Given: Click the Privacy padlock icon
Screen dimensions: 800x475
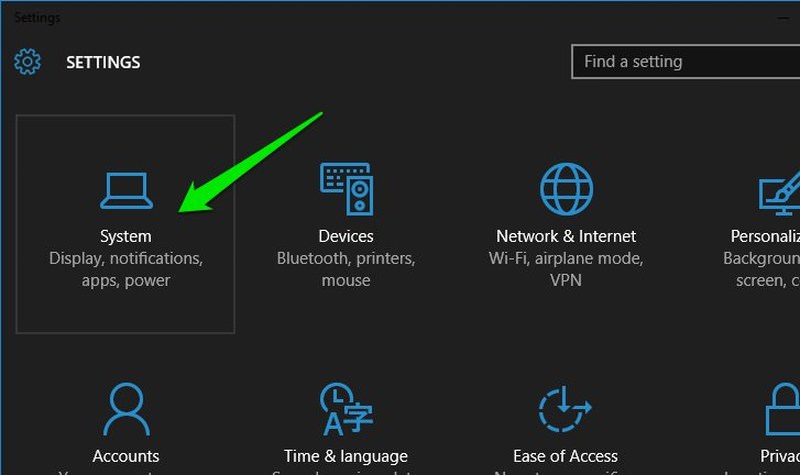Looking at the screenshot, I should (x=783, y=409).
